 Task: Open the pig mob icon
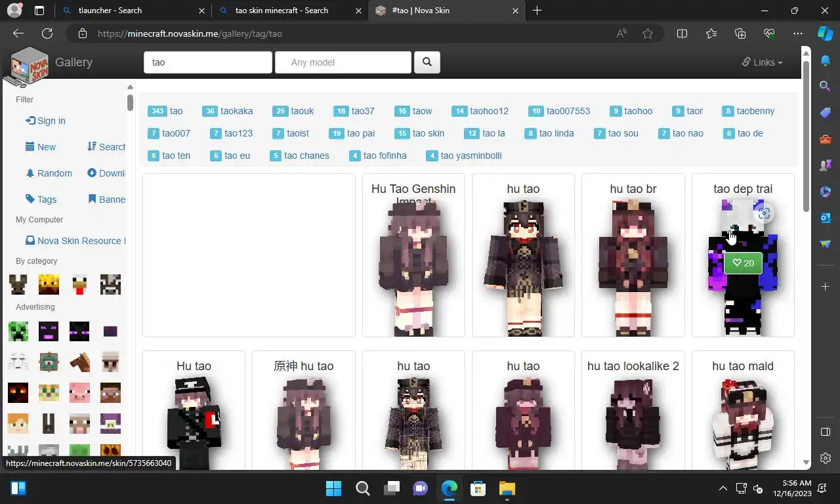79,392
